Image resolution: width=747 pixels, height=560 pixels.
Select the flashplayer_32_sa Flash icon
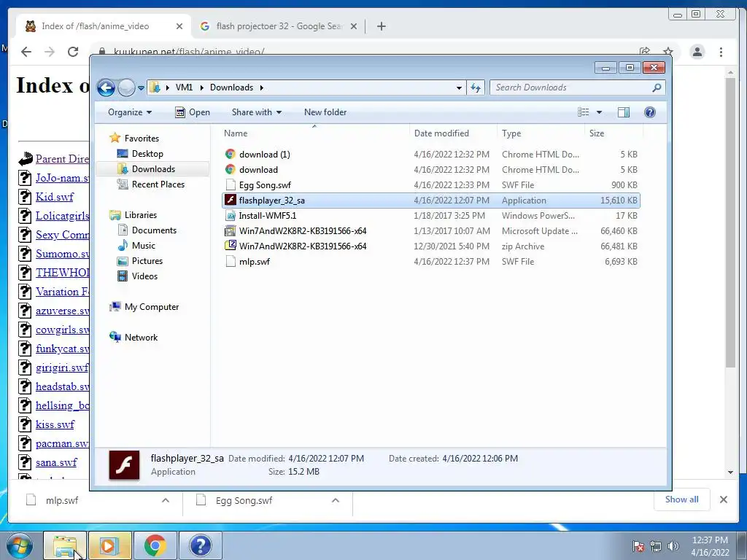click(231, 200)
